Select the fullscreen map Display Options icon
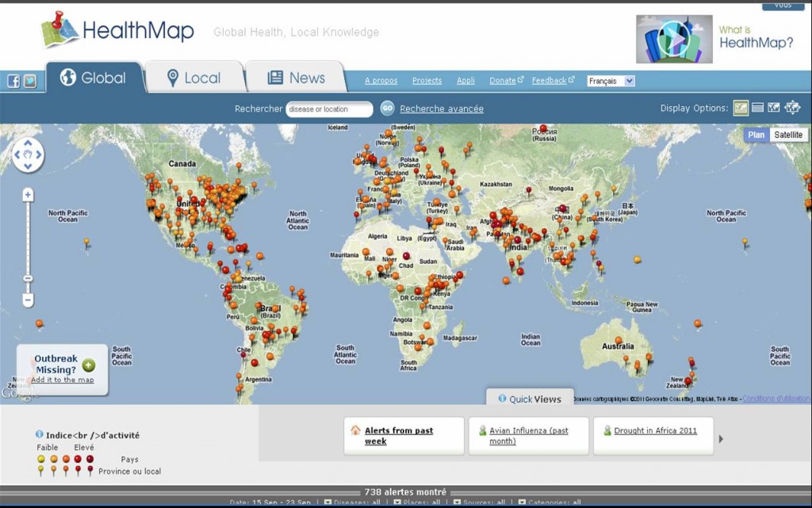 coord(793,107)
